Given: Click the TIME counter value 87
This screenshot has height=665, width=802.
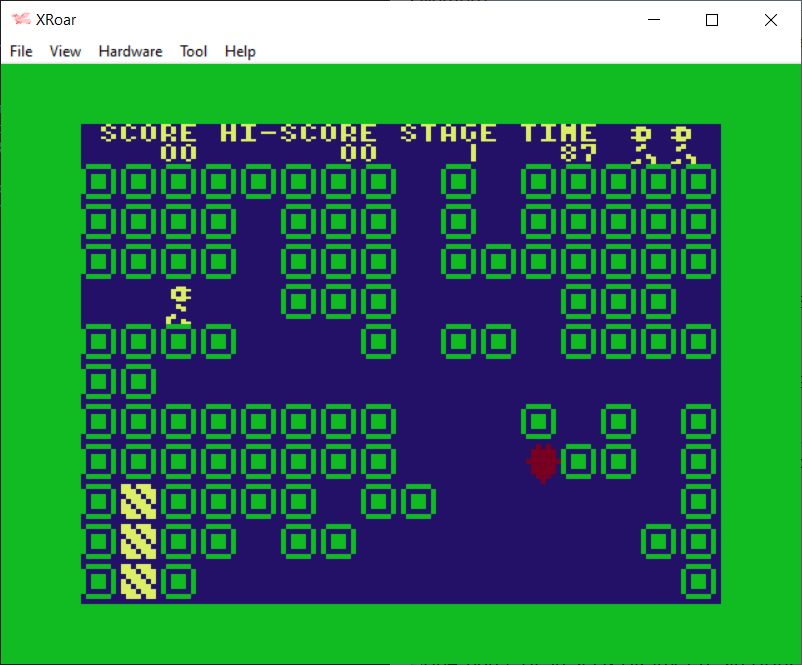Looking at the screenshot, I should 577,153.
